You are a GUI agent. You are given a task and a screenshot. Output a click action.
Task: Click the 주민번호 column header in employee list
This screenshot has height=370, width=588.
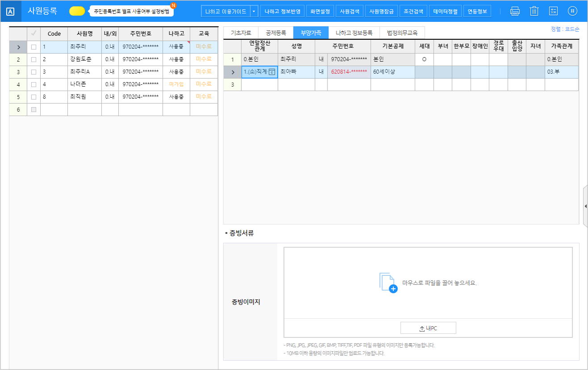pos(141,33)
